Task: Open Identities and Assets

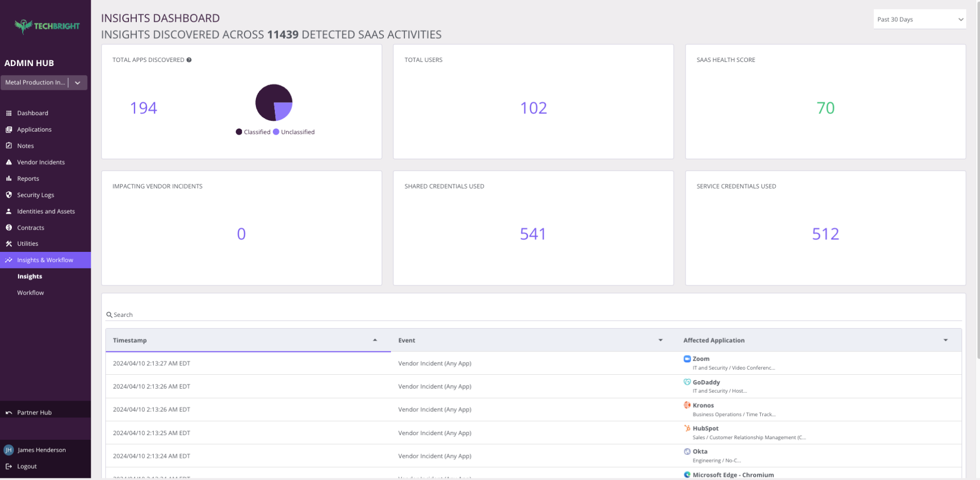Action: [x=46, y=211]
